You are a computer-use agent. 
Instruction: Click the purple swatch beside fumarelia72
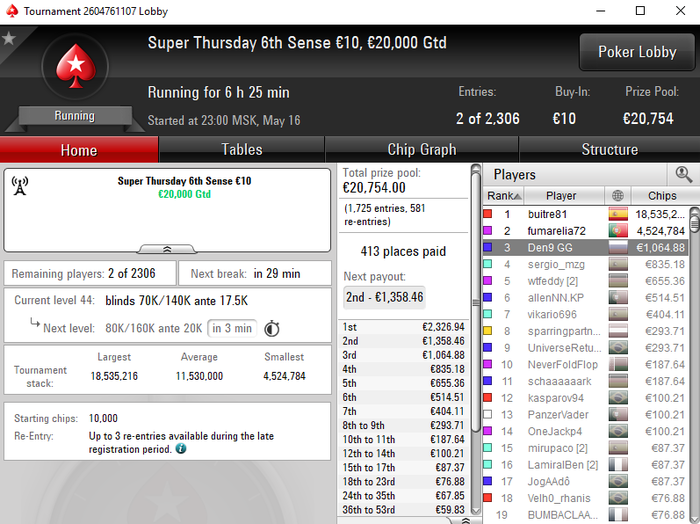pyautogui.click(x=488, y=231)
